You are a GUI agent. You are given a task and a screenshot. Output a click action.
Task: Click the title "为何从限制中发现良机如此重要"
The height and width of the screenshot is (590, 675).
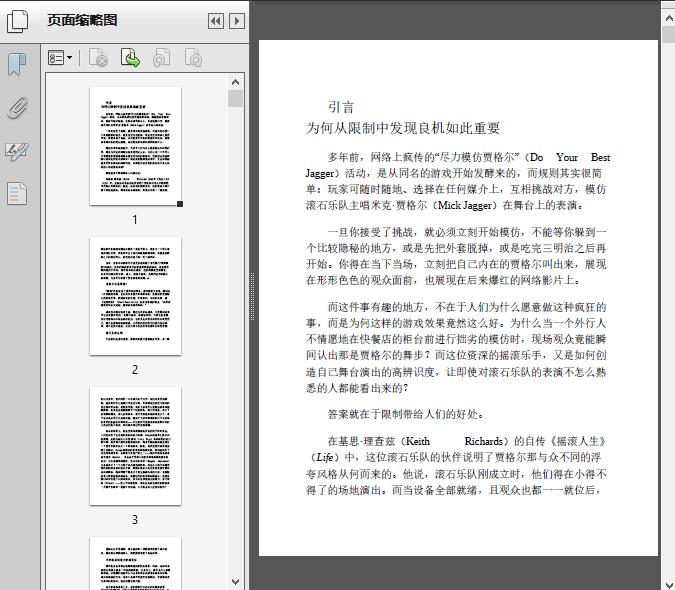[403, 128]
